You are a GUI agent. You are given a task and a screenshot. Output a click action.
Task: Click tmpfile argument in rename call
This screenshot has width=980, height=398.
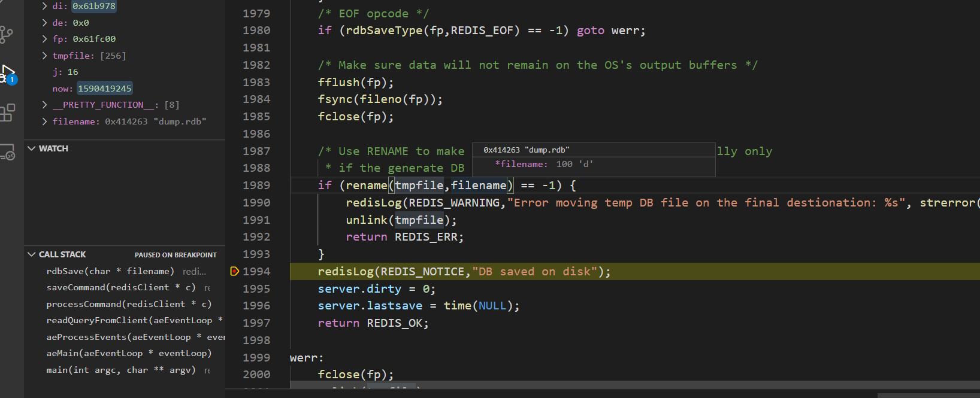click(x=419, y=186)
